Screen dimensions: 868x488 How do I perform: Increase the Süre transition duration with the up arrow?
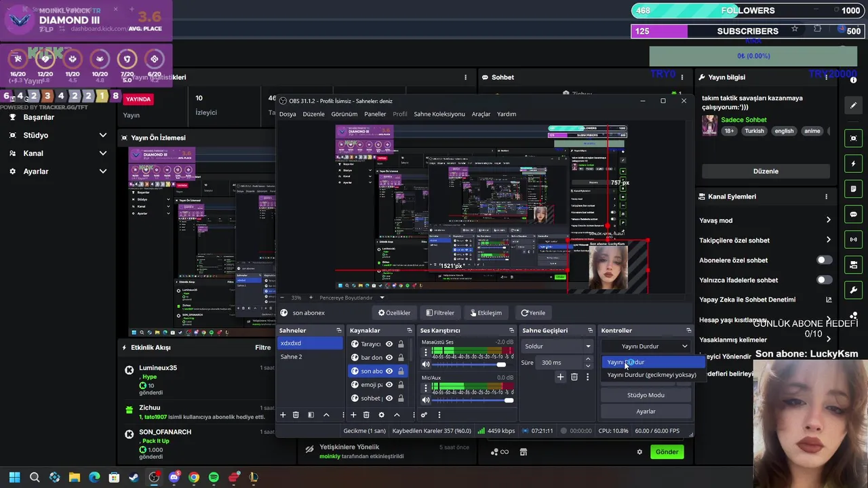pos(588,360)
